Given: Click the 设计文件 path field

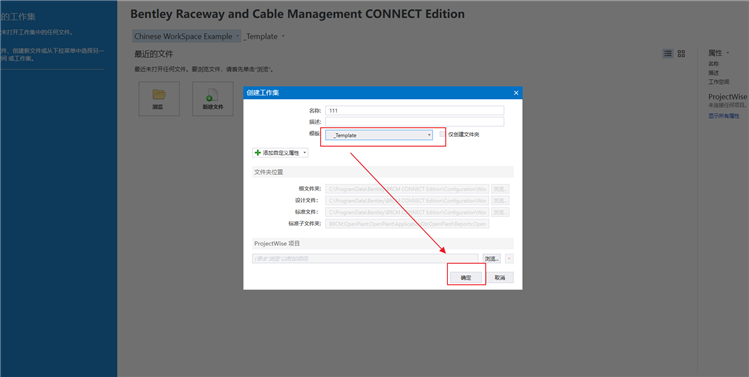Looking at the screenshot, I should click(x=407, y=200).
